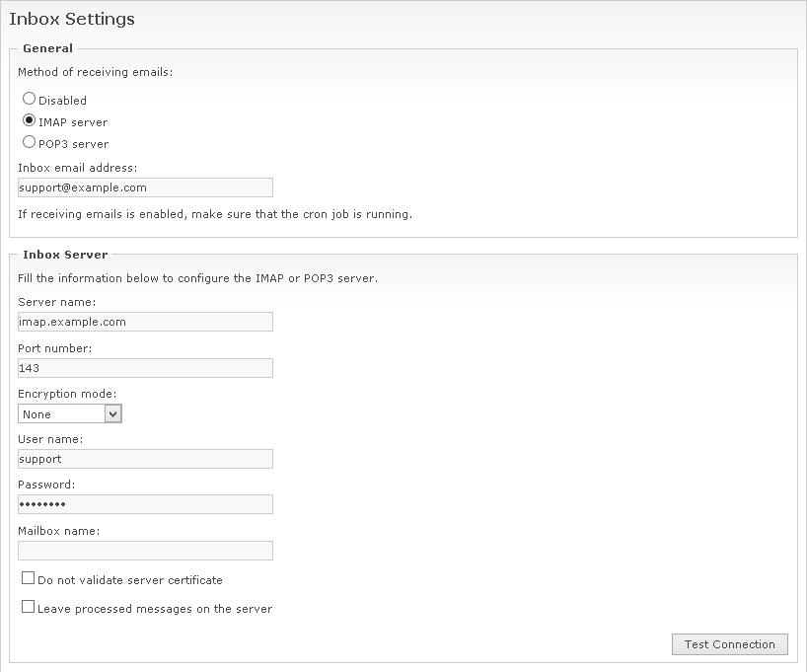The width and height of the screenshot is (807, 672).
Task: Select the Disabled receiving method
Action: pos(30,100)
